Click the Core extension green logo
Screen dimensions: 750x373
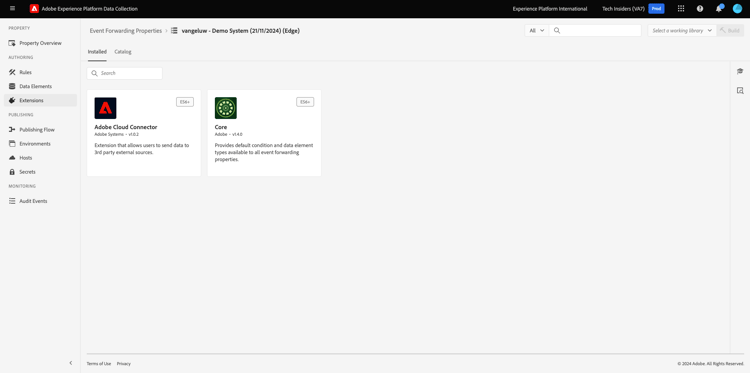[x=226, y=108]
